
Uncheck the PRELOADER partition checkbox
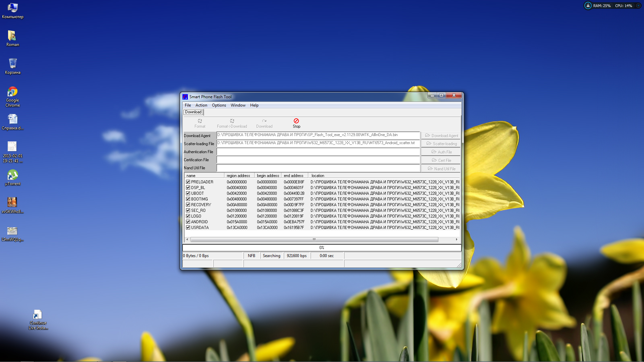tap(188, 182)
